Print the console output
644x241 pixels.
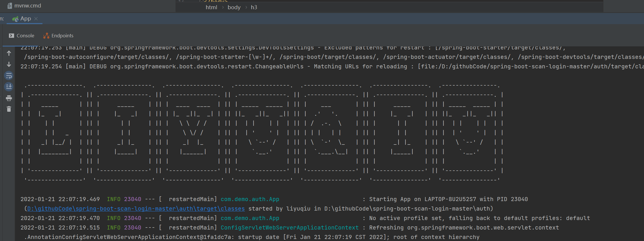[9, 98]
